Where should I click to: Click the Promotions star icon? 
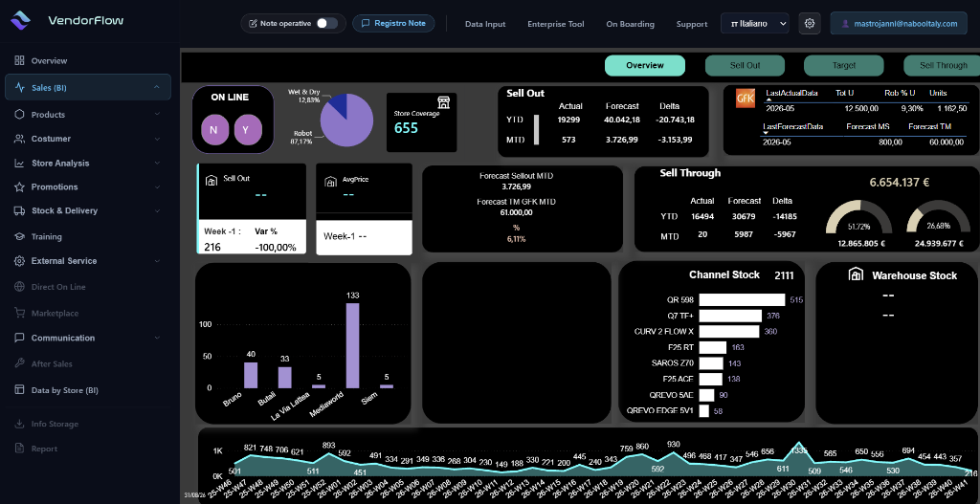point(19,186)
